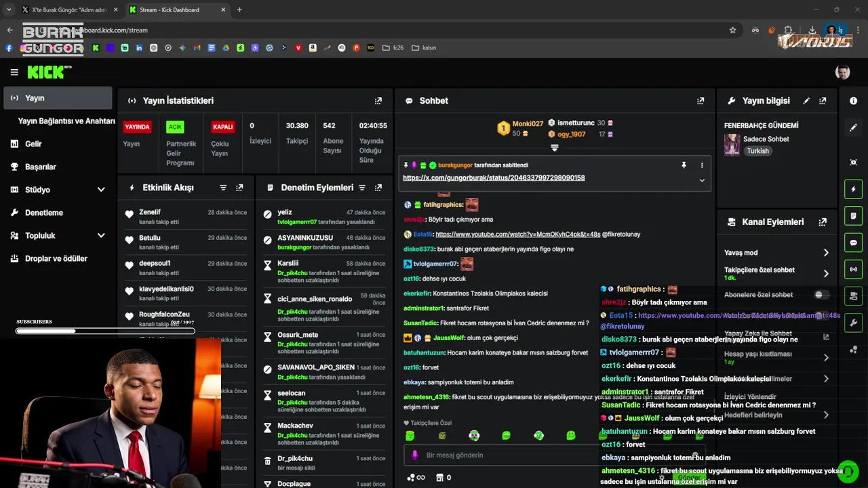
Task: Unpin the pinned message with pin icon
Action: coord(684,165)
